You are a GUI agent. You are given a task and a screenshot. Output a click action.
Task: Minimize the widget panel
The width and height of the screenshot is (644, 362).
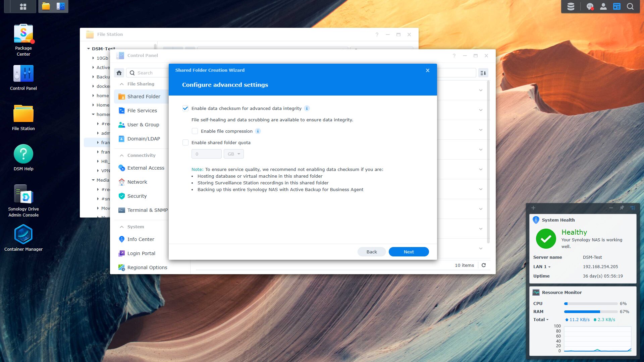pos(611,208)
